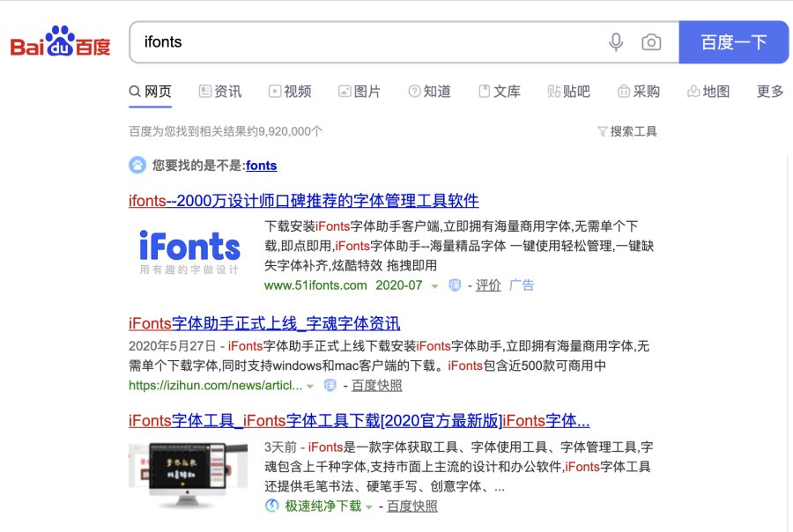The width and height of the screenshot is (793, 532).
Task: Switch to the 图片 images tab
Action: click(359, 92)
